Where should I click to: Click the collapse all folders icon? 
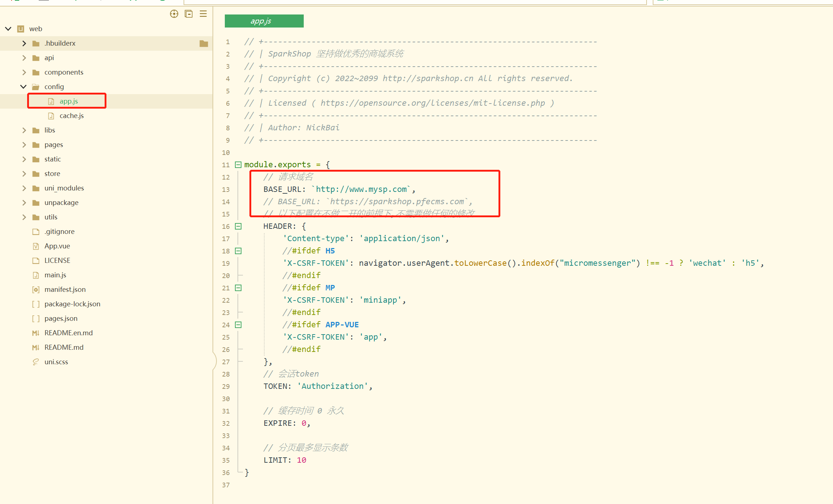pos(189,14)
